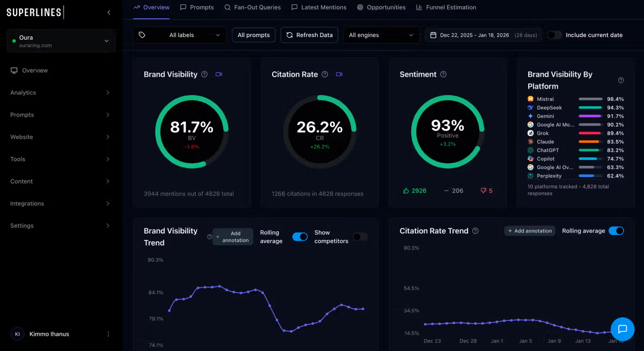Open the Citation Rate video tutorial icon
Image resolution: width=644 pixels, height=351 pixels.
coord(339,75)
